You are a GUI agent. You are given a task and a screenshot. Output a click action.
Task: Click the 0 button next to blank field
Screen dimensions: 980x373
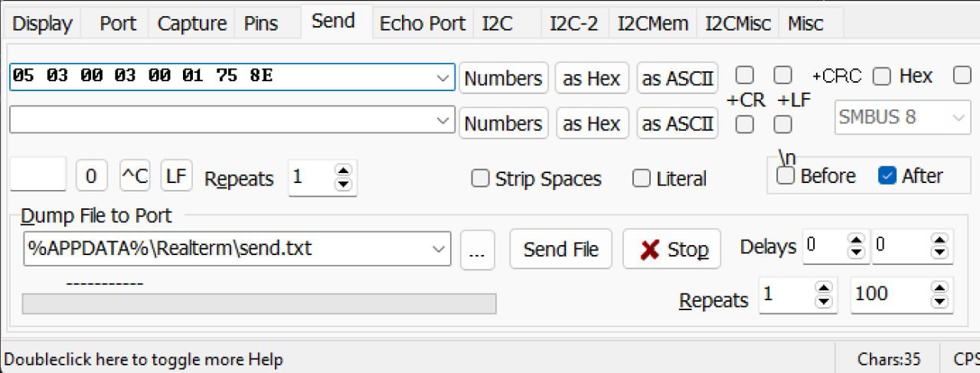coord(91,177)
